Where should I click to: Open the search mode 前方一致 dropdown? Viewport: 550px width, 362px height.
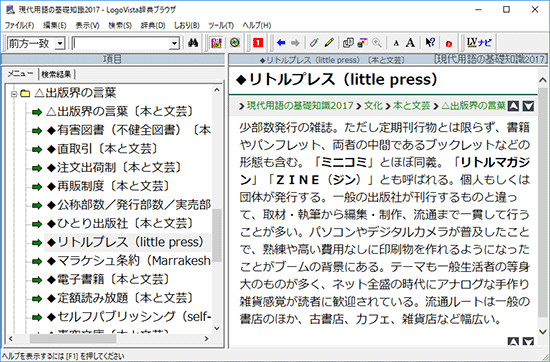point(60,43)
